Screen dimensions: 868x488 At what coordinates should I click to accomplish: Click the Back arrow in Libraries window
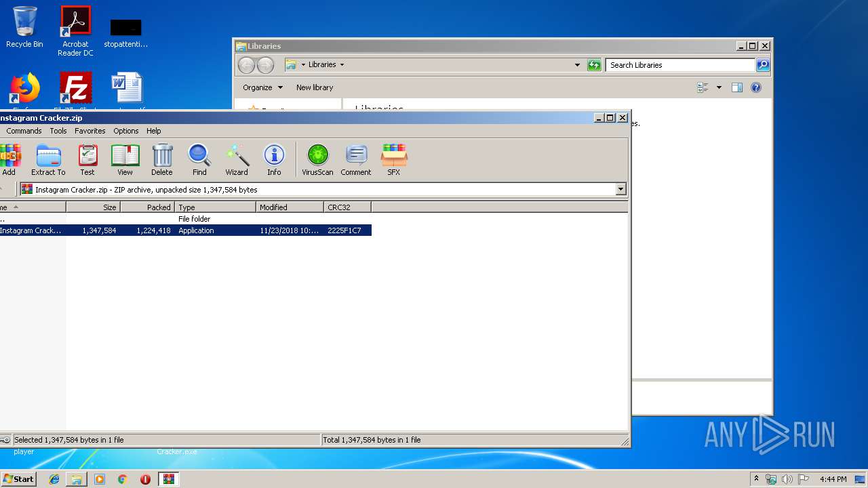coord(246,65)
